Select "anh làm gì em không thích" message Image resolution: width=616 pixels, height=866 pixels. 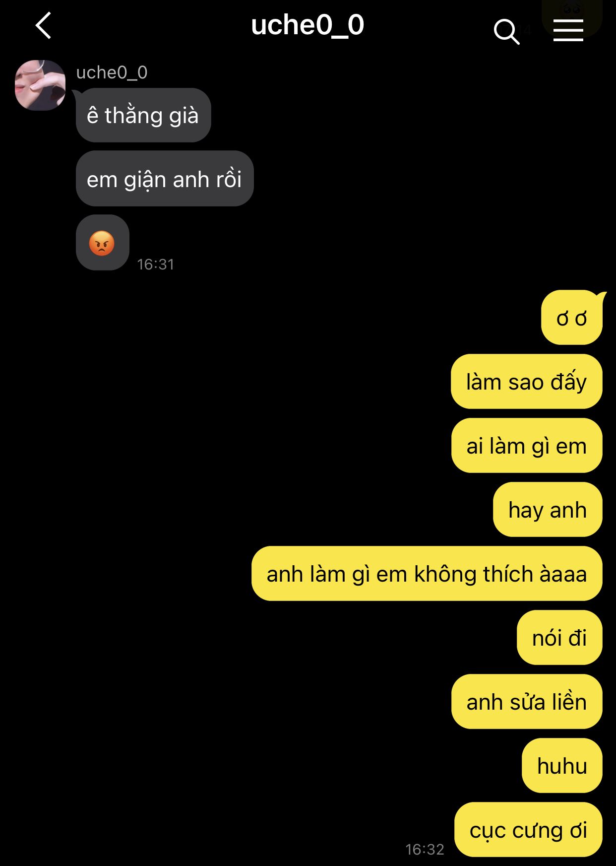(427, 574)
